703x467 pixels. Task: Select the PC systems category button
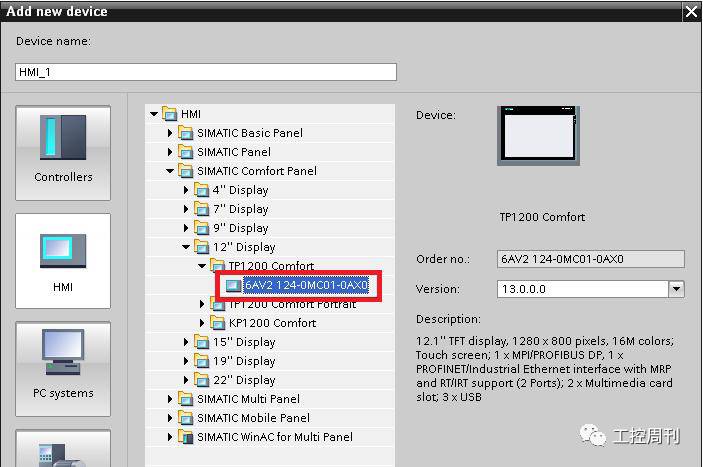coord(63,365)
